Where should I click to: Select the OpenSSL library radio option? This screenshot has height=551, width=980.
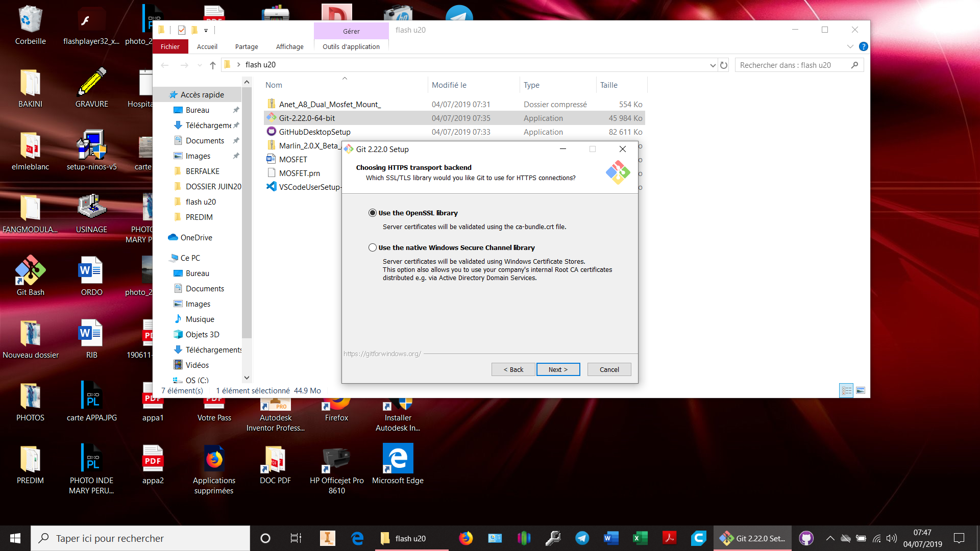tap(373, 213)
